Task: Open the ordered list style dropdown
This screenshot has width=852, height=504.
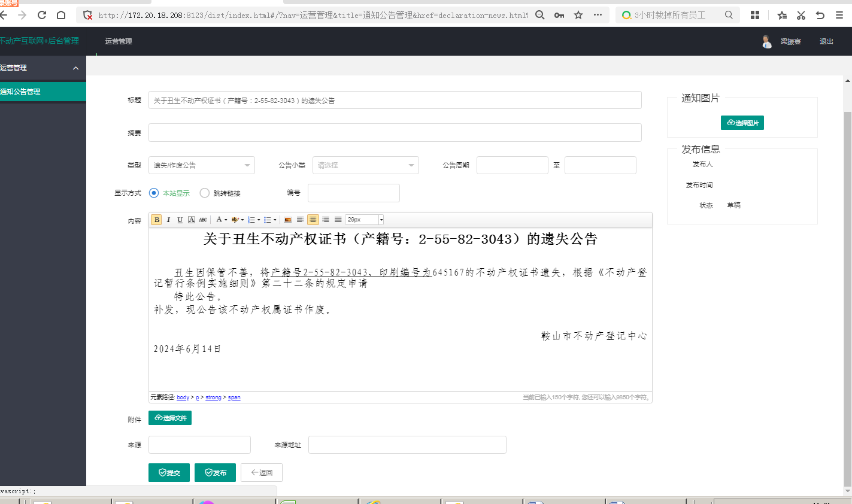Action: (x=259, y=220)
